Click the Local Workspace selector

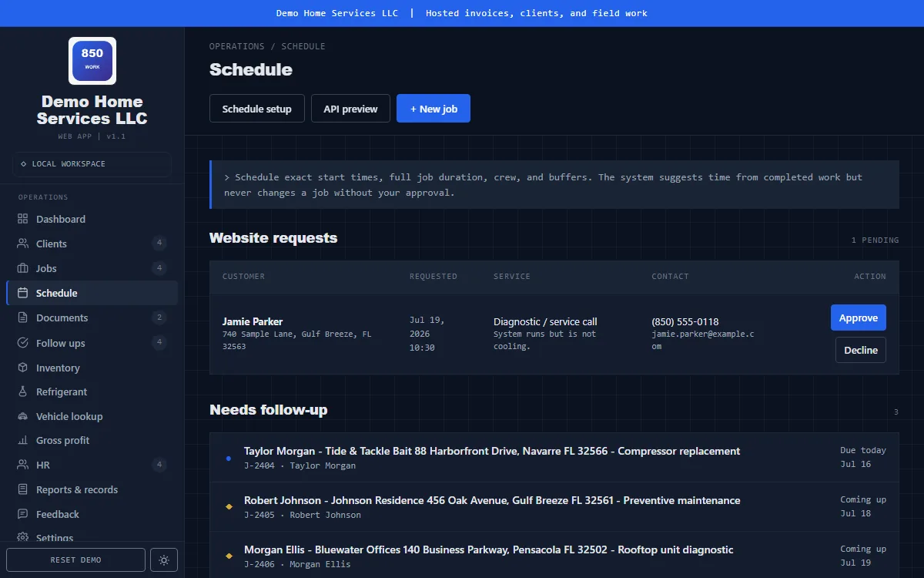[x=92, y=164]
